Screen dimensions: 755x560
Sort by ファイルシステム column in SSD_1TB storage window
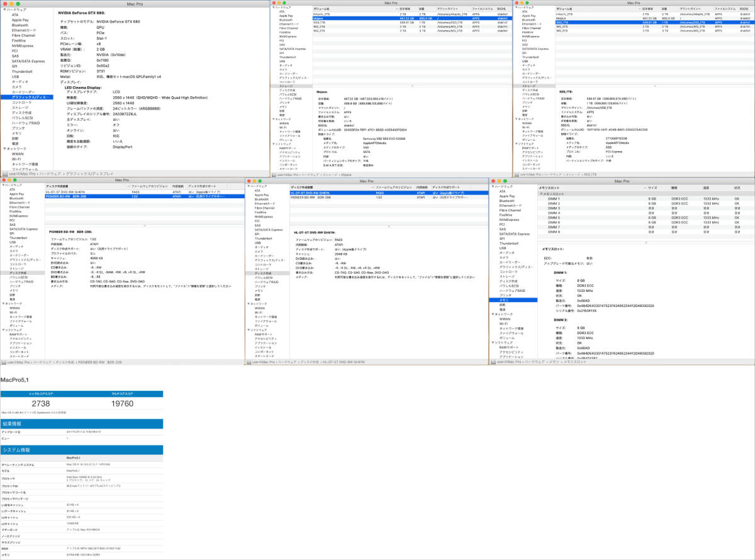tap(725, 9)
